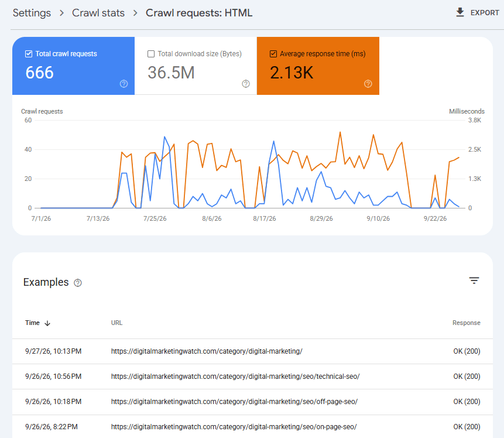Click the Crawl requests: HTML breadcrumb title
This screenshot has width=504, height=438.
click(x=199, y=13)
